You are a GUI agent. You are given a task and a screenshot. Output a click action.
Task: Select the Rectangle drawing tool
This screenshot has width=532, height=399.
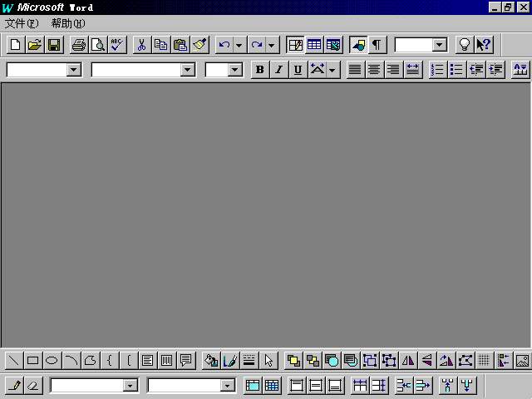click(x=33, y=361)
